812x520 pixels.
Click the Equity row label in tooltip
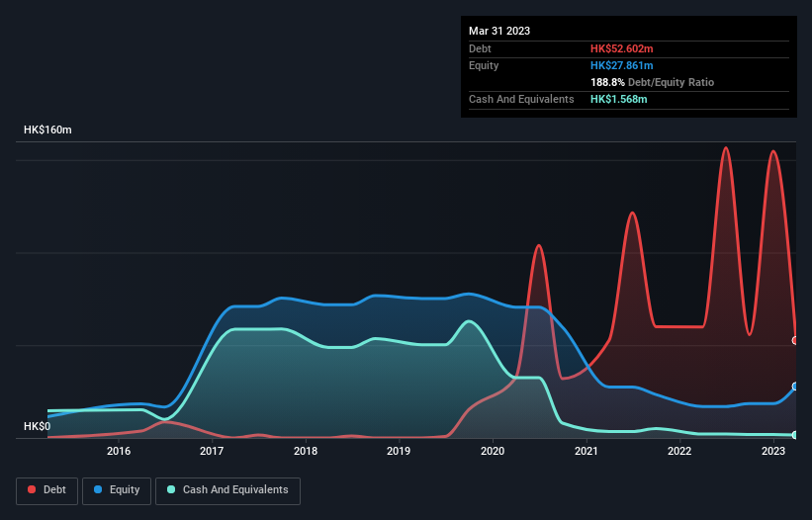pos(484,65)
